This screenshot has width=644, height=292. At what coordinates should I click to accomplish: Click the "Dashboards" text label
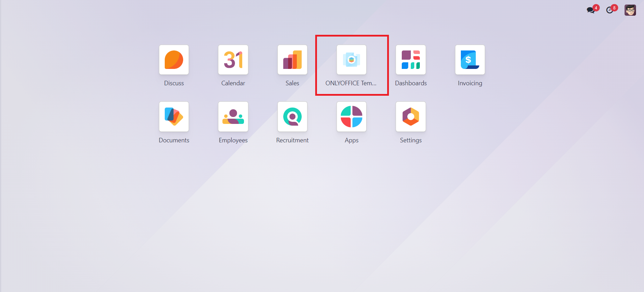pos(411,83)
